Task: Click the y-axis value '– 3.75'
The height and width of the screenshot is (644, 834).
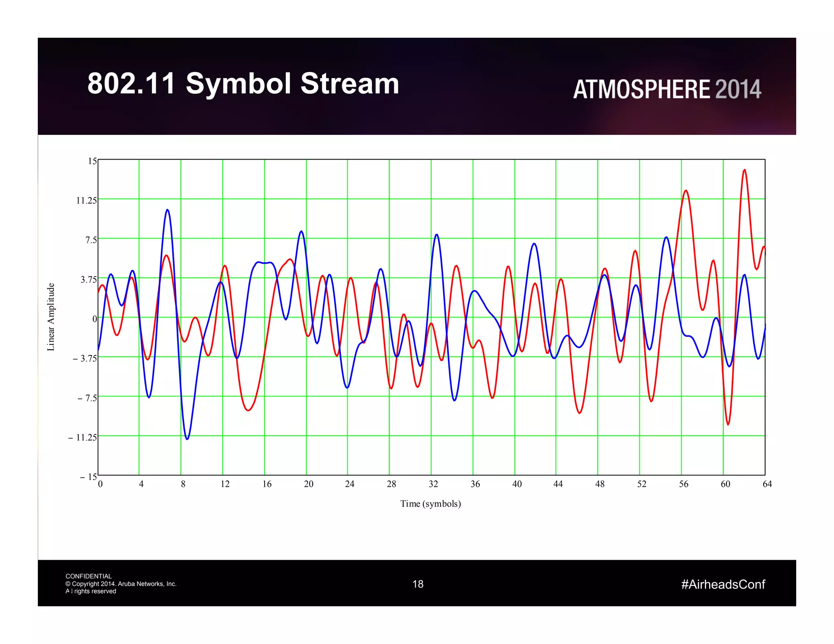Action: click(x=85, y=358)
